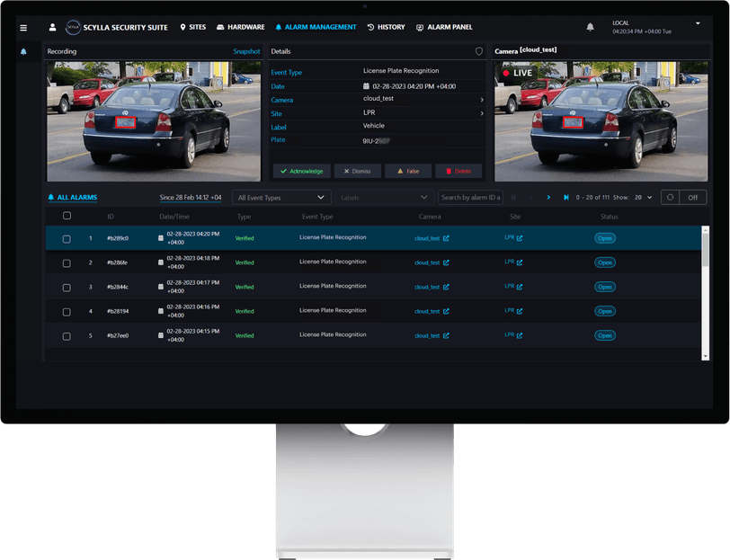The image size is (730, 560).
Task: Open the Sites menu
Action: click(x=192, y=28)
